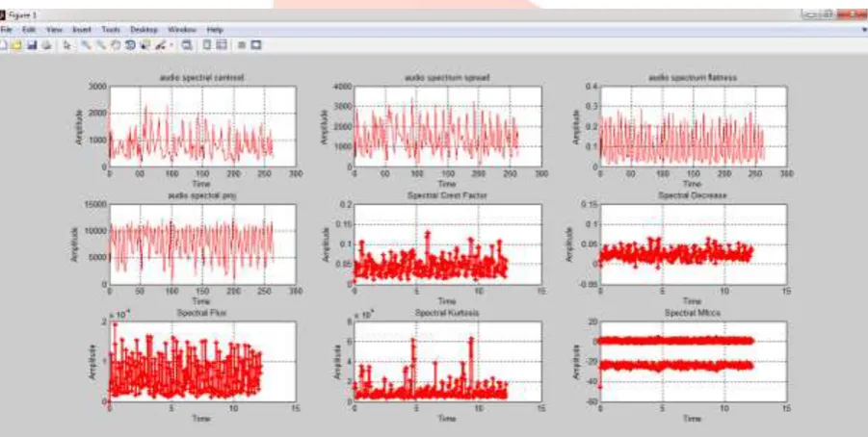Click the 'audio spectrum spread' plot title
Image resolution: width=868 pixels, height=437 pixels.
[x=447, y=78]
